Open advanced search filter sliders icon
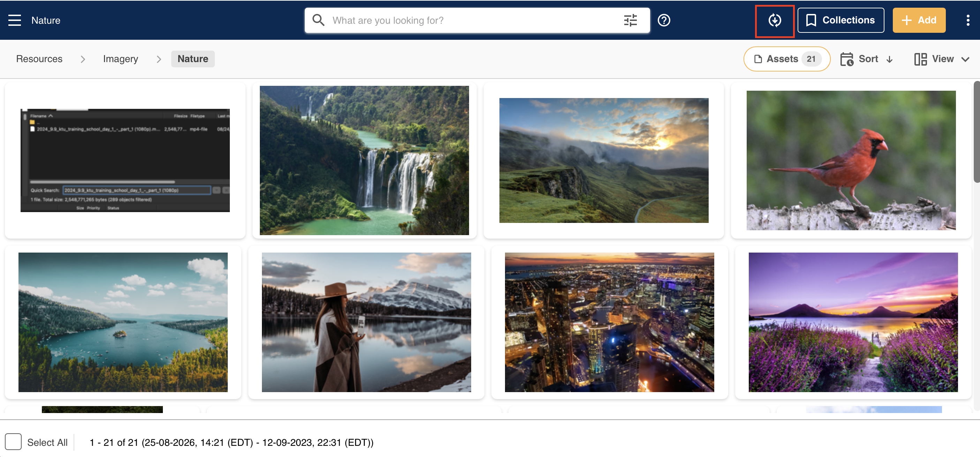 coord(631,20)
